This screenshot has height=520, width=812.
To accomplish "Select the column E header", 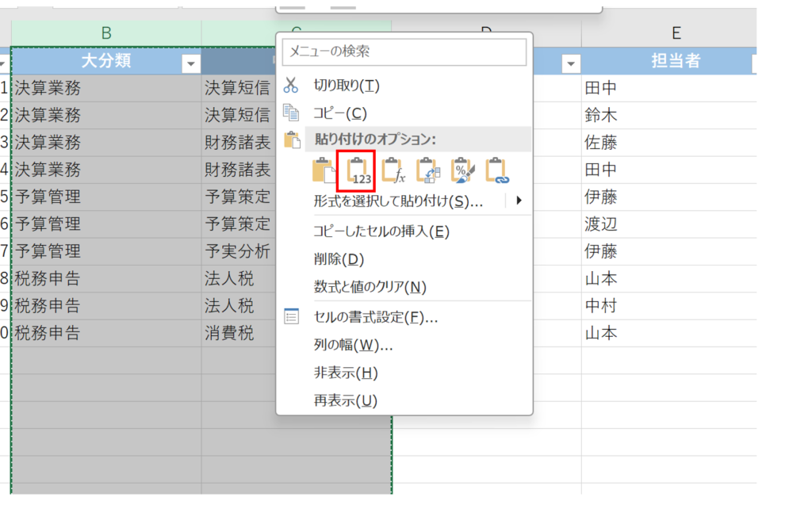I will pos(676,32).
